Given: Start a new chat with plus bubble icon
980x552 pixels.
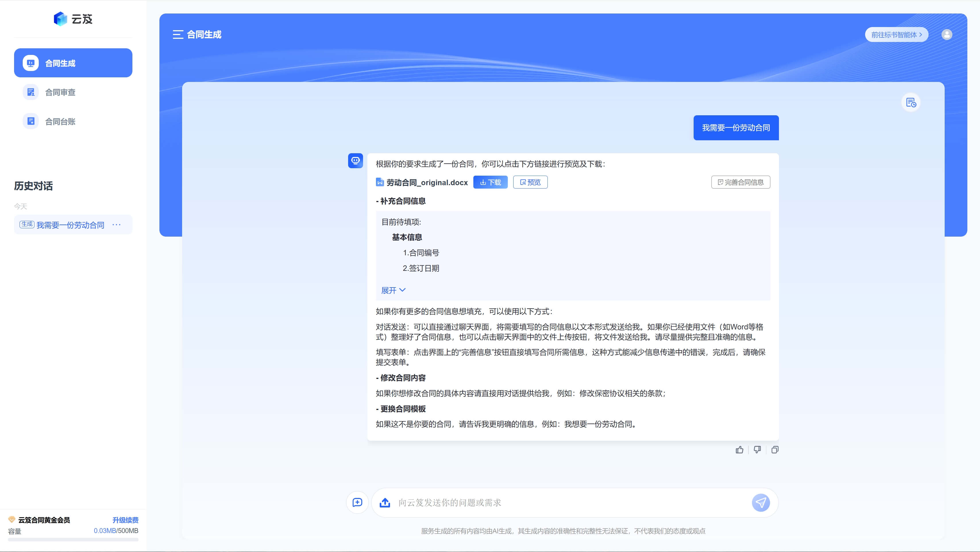Looking at the screenshot, I should 357,503.
